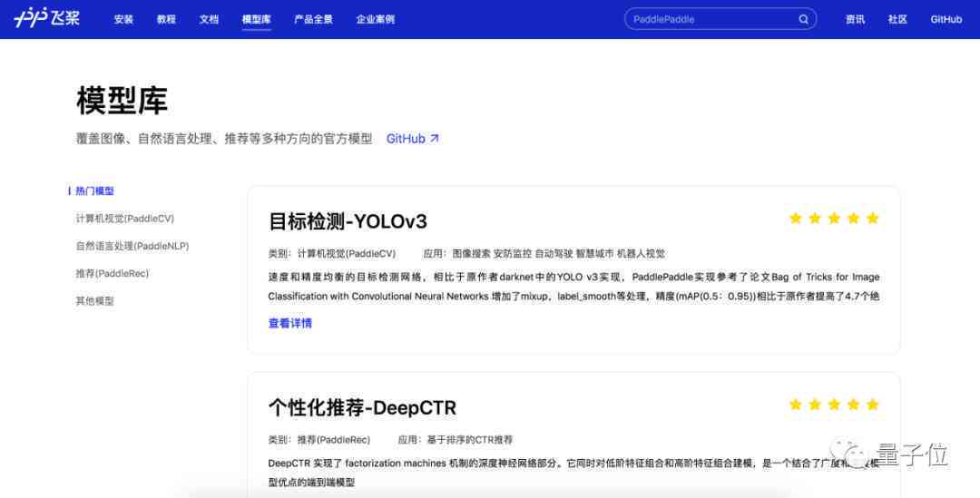Open 企业案例 in the navigation bar
The image size is (980, 498).
(x=375, y=19)
